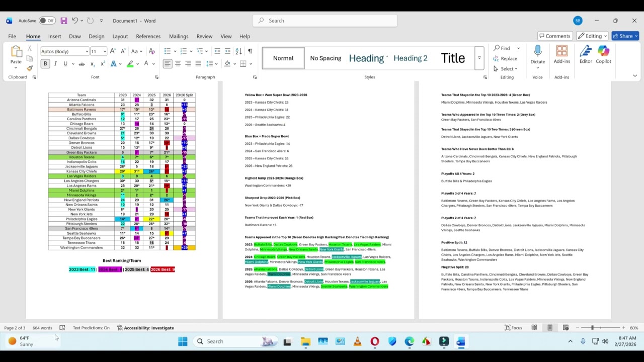Apply superscript formatting
Image resolution: width=644 pixels, height=362 pixels.
[x=102, y=64]
